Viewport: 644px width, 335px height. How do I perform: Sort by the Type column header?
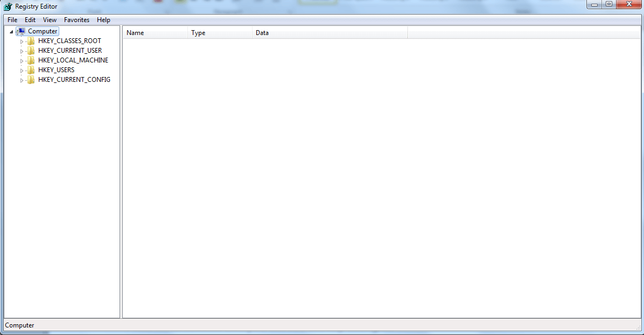pos(220,33)
